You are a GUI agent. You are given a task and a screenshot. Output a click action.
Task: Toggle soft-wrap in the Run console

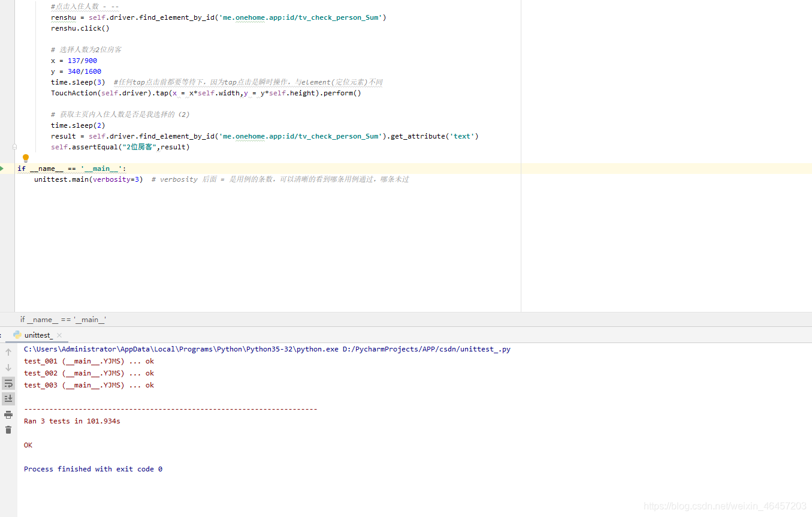(x=8, y=383)
